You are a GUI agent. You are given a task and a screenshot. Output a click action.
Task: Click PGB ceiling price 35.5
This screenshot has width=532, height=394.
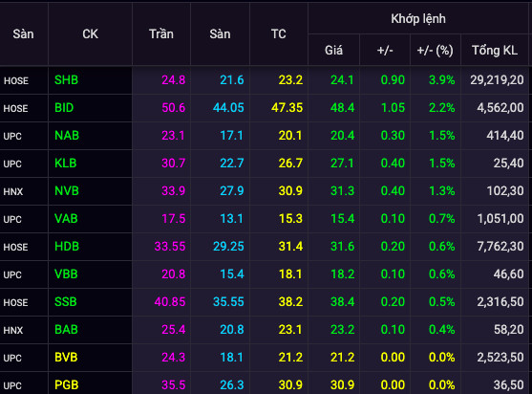tap(174, 385)
